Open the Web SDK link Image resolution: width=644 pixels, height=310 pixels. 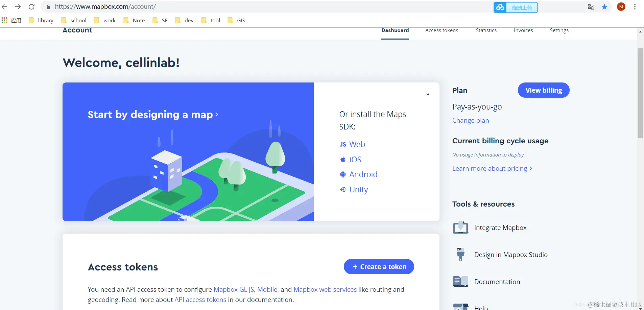[x=352, y=144]
